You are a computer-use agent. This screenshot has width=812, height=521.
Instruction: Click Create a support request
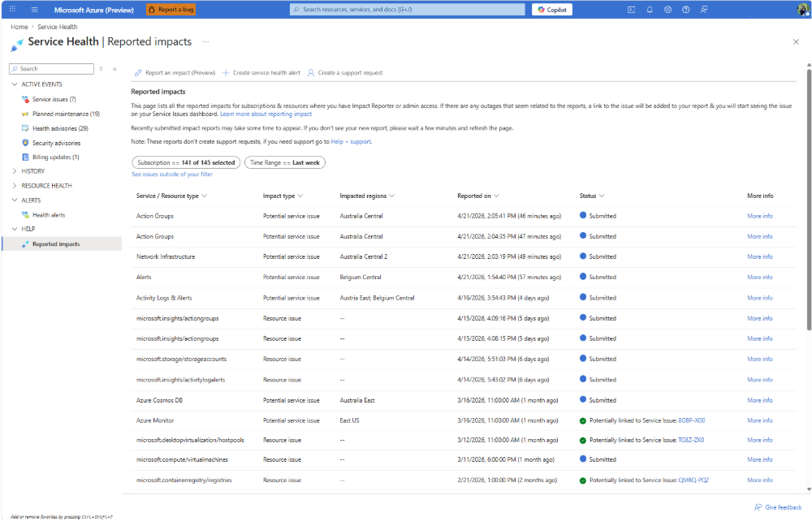pyautogui.click(x=345, y=73)
